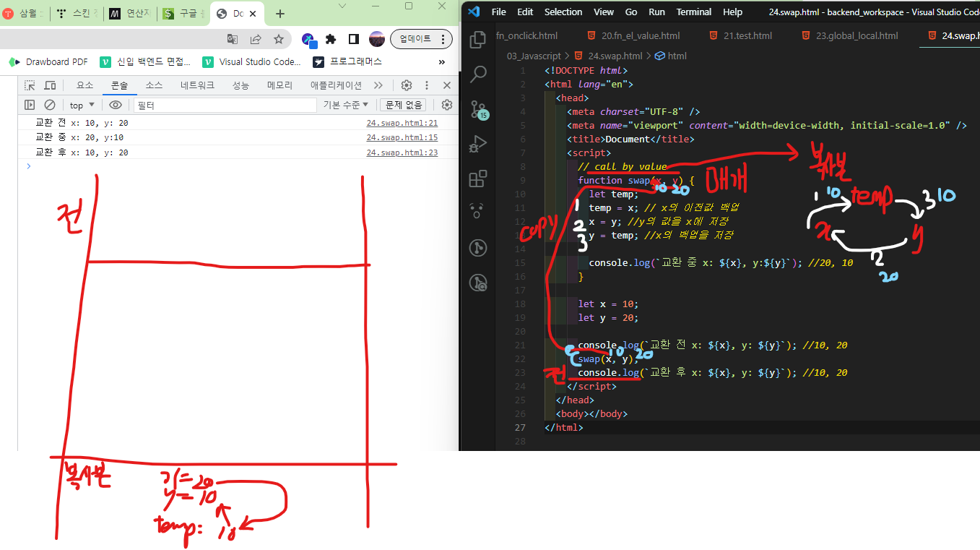Click the Chrome translate page icon
Viewport: 980px width, 550px height.
233,39
